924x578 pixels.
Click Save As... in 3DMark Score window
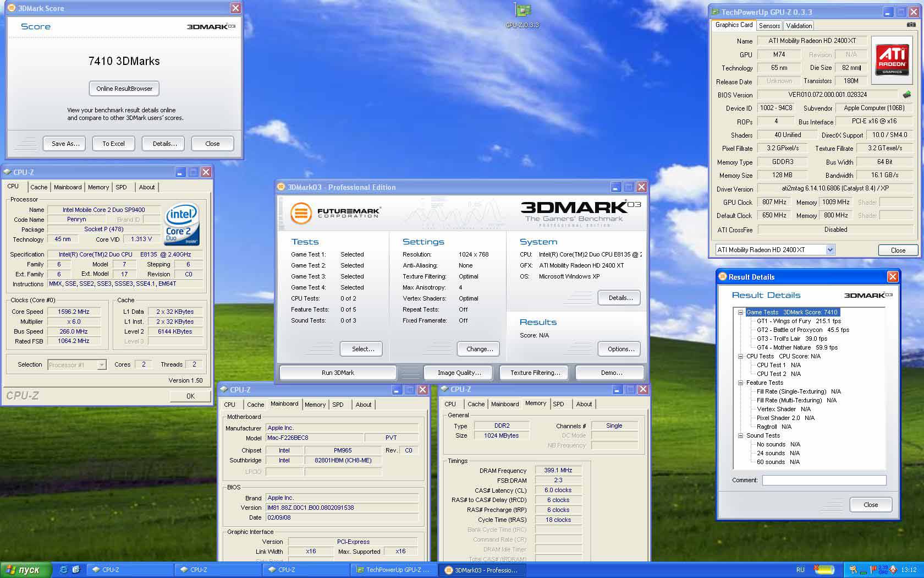[x=65, y=144]
